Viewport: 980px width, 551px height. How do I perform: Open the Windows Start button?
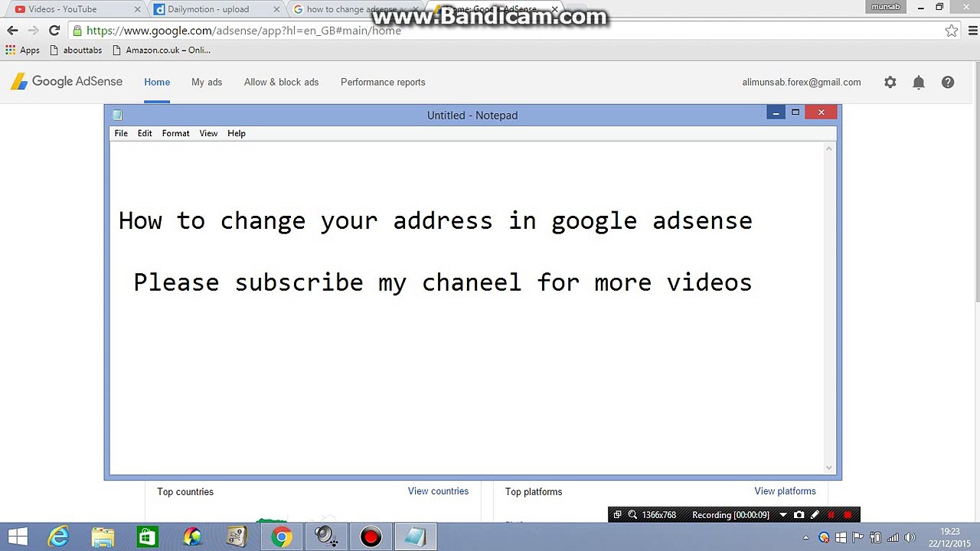tap(18, 536)
